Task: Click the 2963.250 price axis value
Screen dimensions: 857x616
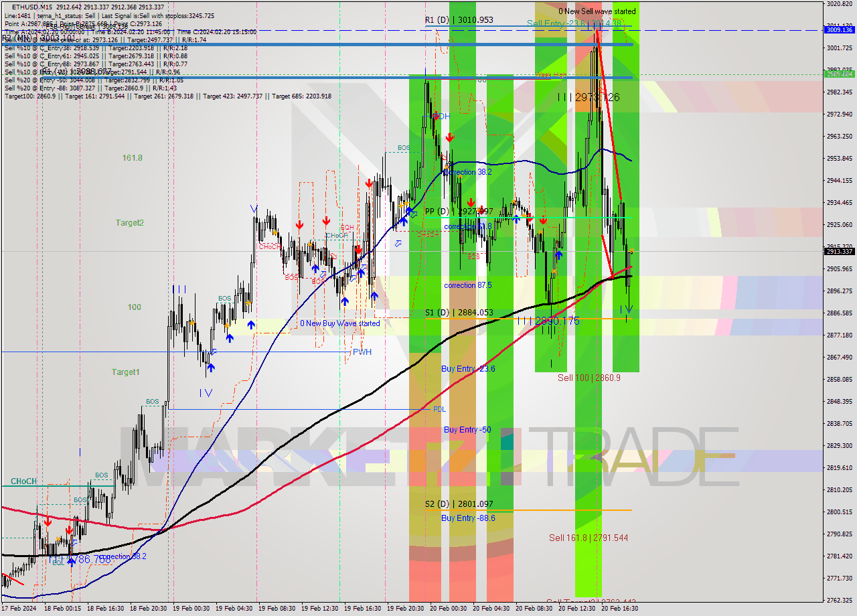Action: pos(839,137)
